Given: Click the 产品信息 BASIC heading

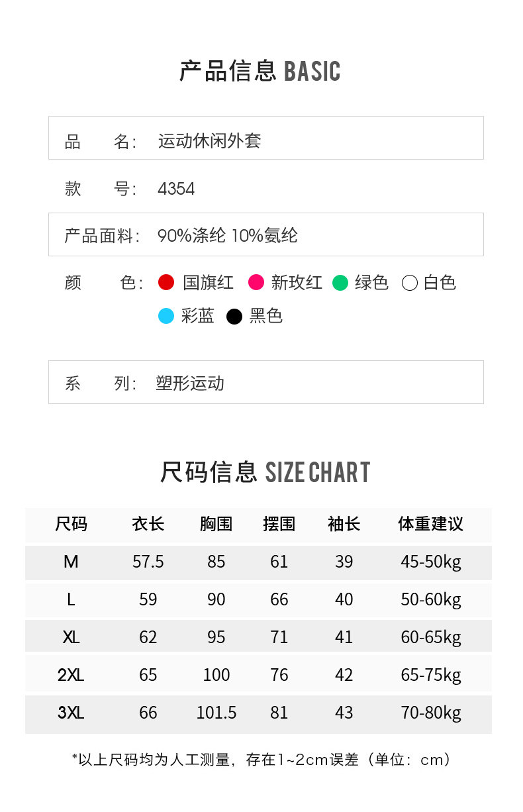Looking at the screenshot, I should pos(260,72).
